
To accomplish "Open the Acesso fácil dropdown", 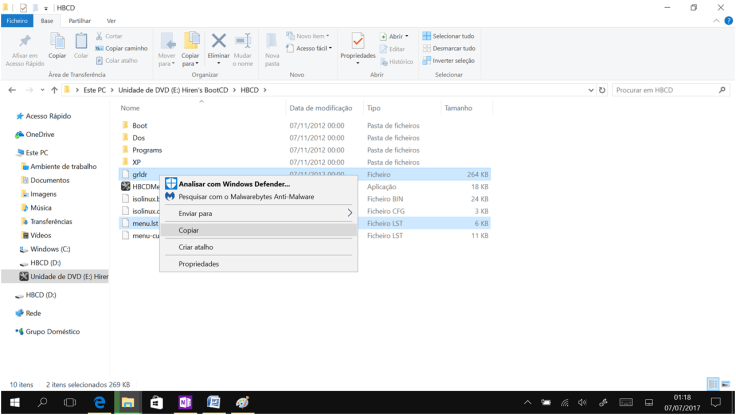I will [311, 48].
